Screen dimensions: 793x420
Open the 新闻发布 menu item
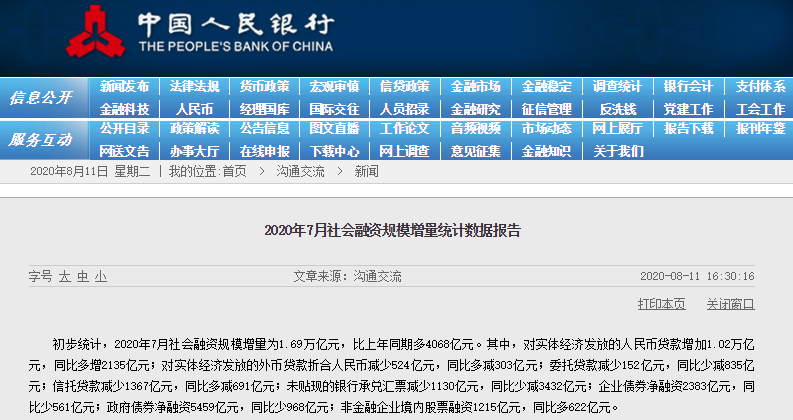pos(124,87)
